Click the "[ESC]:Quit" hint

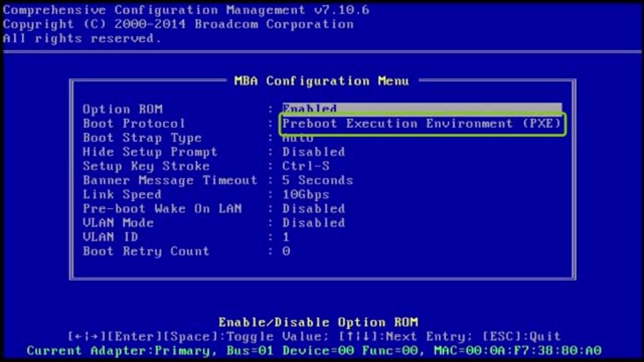[x=521, y=336]
